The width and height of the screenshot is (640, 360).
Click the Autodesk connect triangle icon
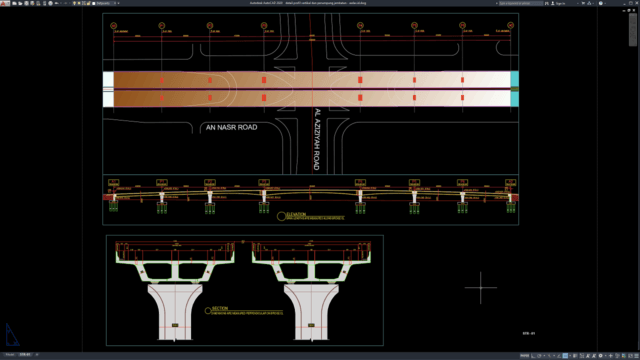589,3
